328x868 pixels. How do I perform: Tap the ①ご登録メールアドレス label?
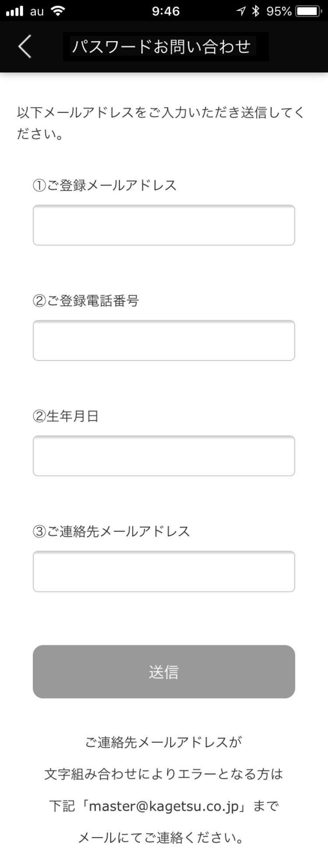(105, 185)
